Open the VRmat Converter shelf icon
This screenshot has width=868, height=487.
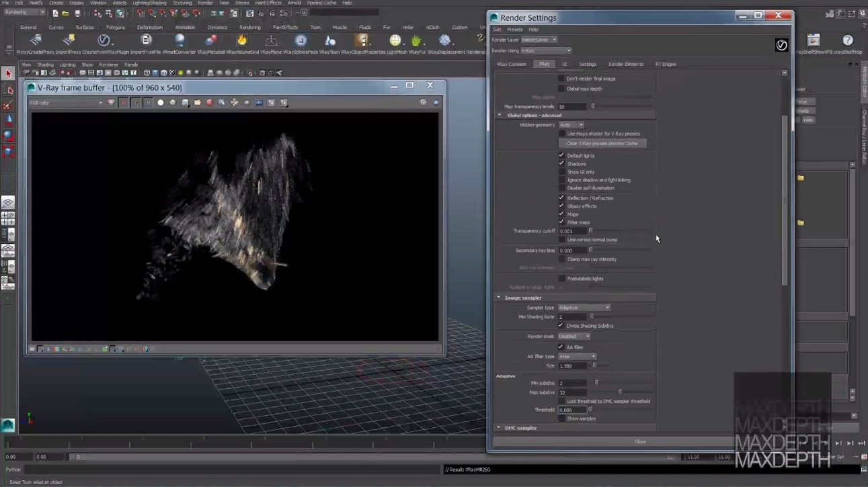pyautogui.click(x=179, y=40)
